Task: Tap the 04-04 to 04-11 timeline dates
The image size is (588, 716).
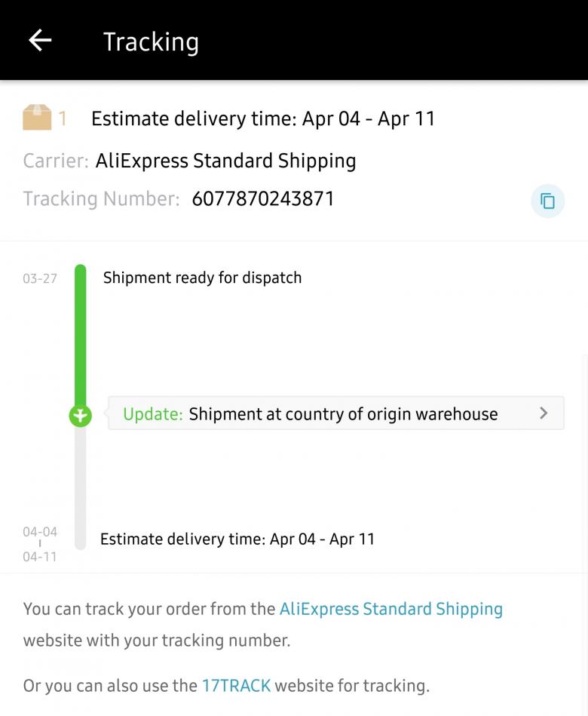Action: (40, 544)
